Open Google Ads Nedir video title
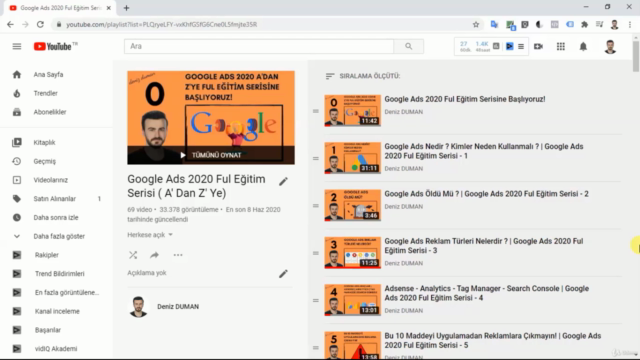The height and width of the screenshot is (360, 640). click(484, 151)
